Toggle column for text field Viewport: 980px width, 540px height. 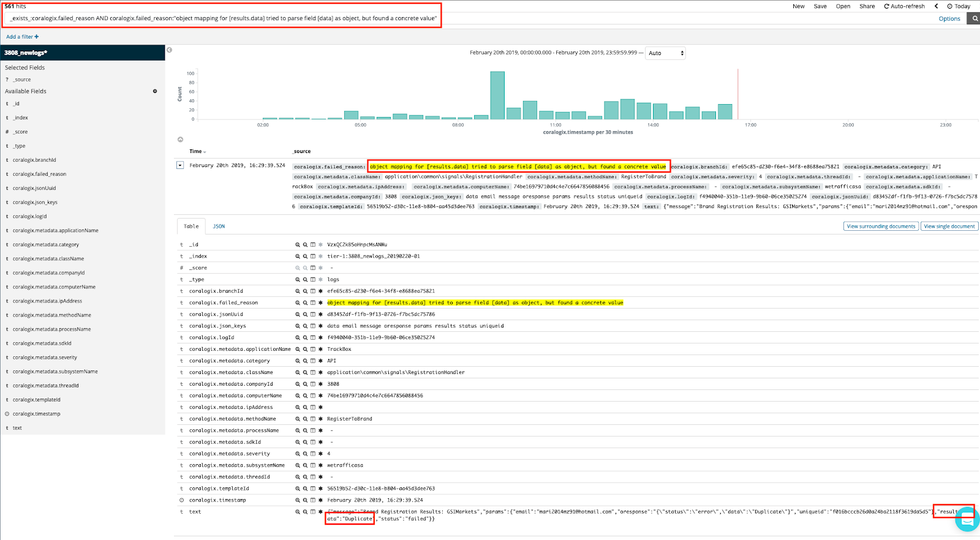(312, 512)
